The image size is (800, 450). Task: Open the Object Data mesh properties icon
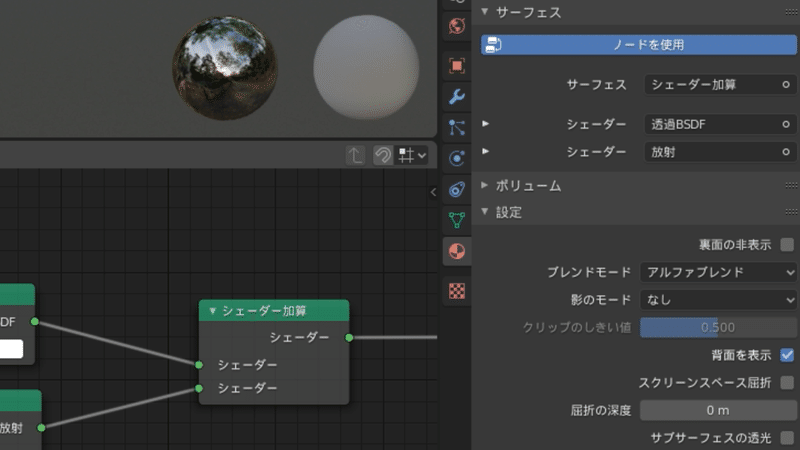click(457, 220)
